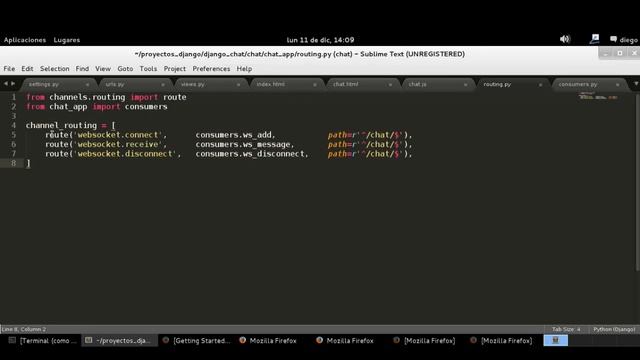Click the 'websocket.connect' string

point(118,135)
